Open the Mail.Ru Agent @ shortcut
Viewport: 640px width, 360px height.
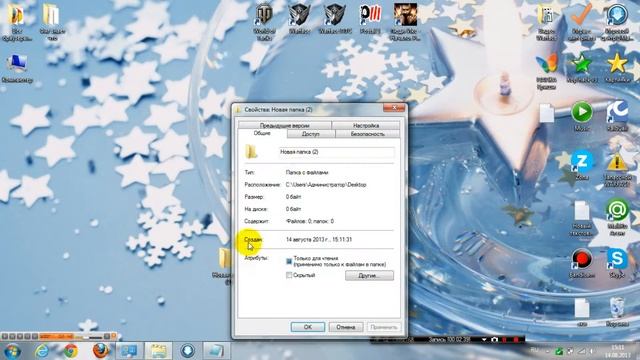click(617, 216)
